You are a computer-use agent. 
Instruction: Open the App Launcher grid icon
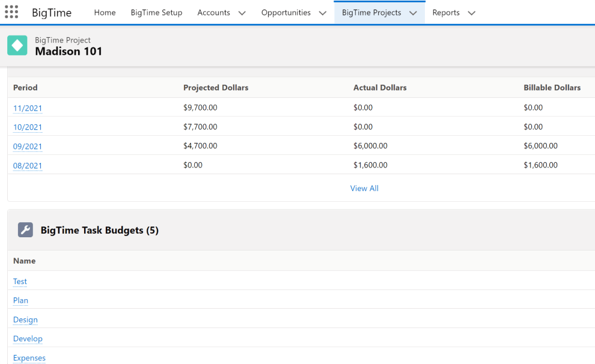(x=11, y=12)
